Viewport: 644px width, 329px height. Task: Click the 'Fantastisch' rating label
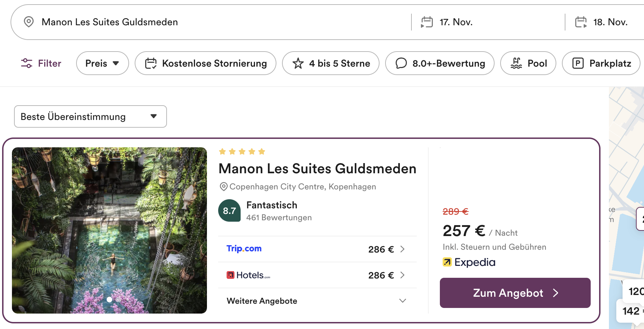(272, 205)
